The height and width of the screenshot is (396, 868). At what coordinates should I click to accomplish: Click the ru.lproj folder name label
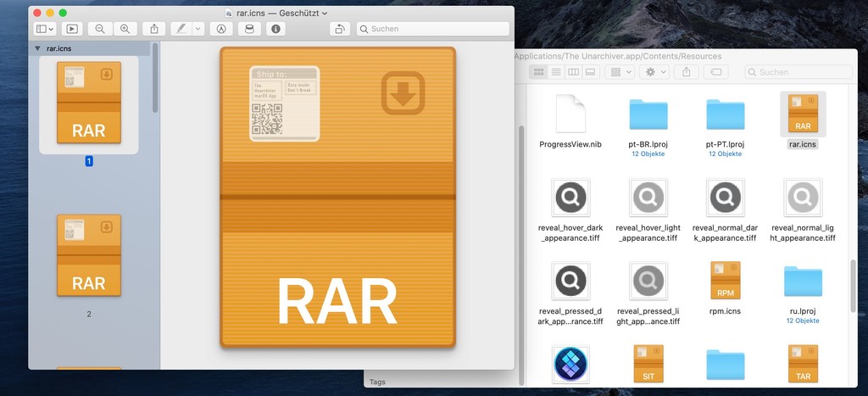tap(803, 310)
